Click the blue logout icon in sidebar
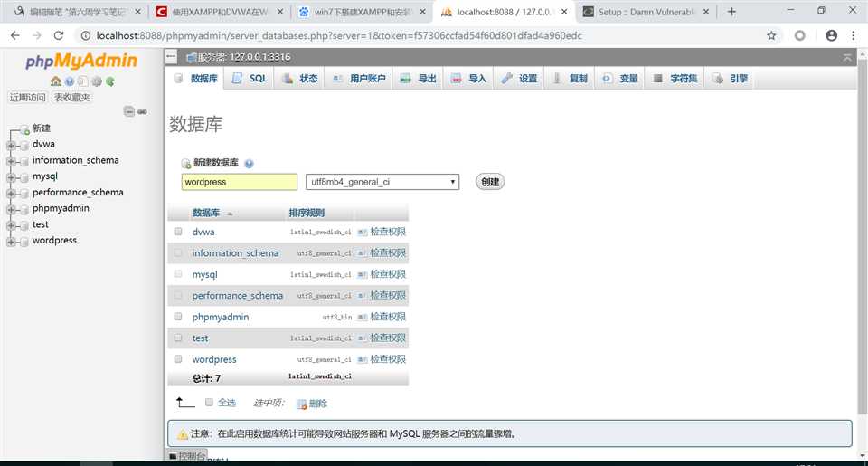 pos(70,81)
